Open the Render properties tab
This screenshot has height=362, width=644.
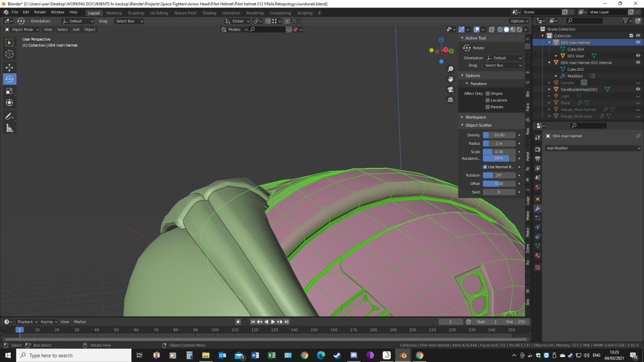click(x=537, y=150)
